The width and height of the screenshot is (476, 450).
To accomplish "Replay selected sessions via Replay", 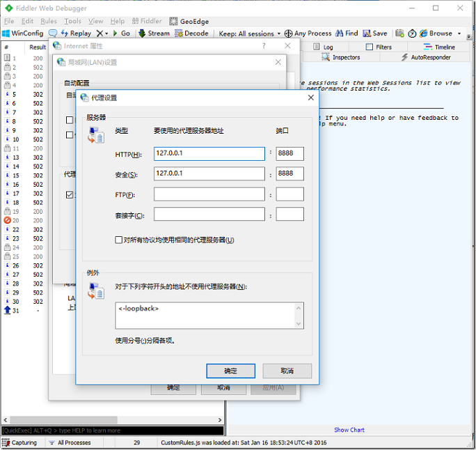I will [76, 33].
